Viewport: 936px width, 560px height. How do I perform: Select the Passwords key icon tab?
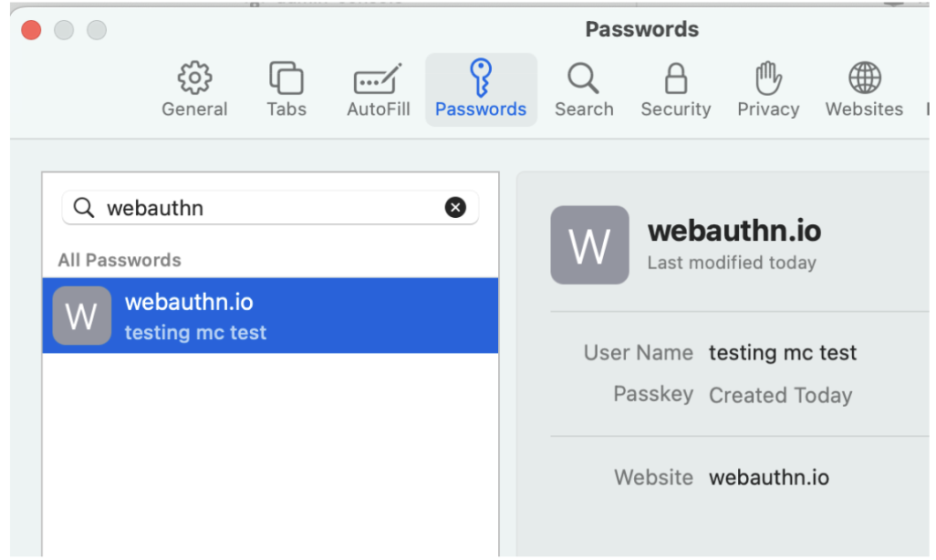click(x=481, y=89)
